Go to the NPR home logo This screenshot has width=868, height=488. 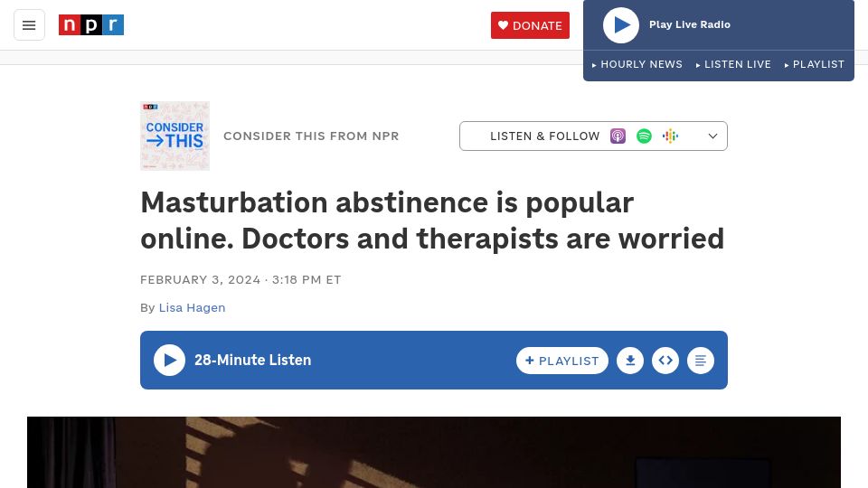point(91,25)
